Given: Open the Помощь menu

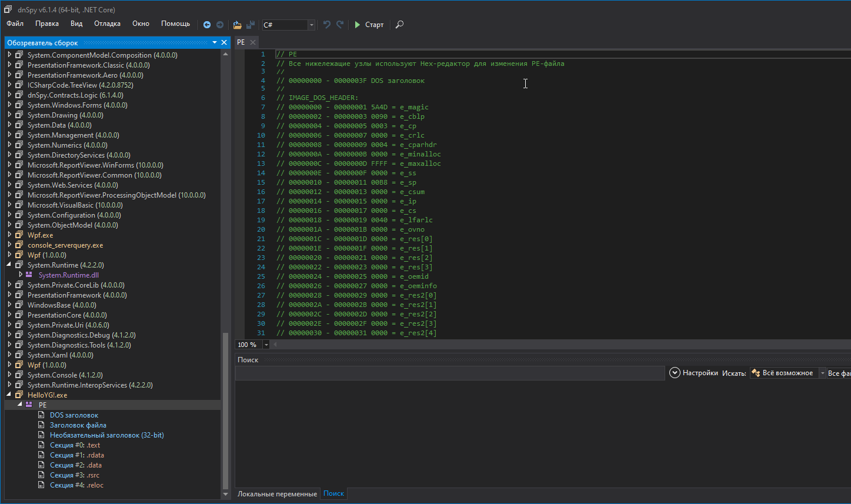Looking at the screenshot, I should pos(175,24).
